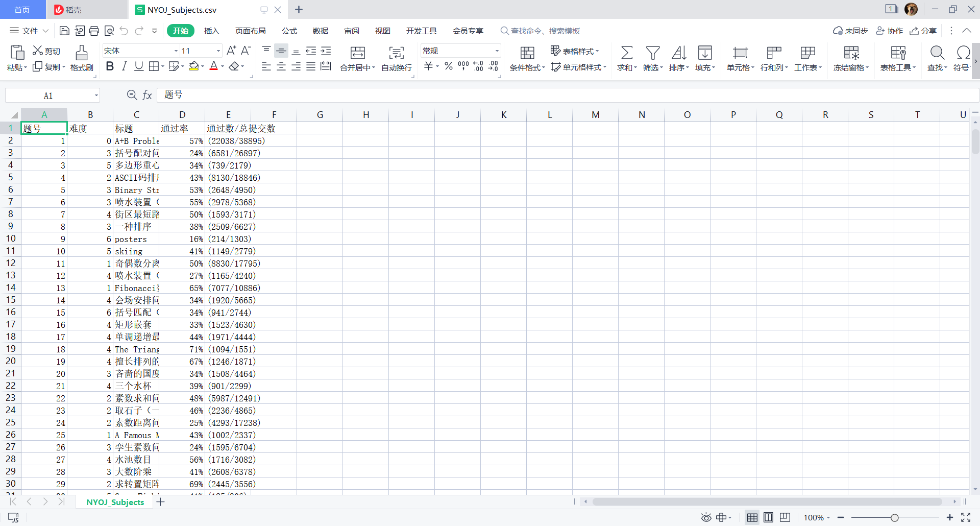
Task: Click the AutoSum (求和) sigma icon
Action: [x=627, y=53]
